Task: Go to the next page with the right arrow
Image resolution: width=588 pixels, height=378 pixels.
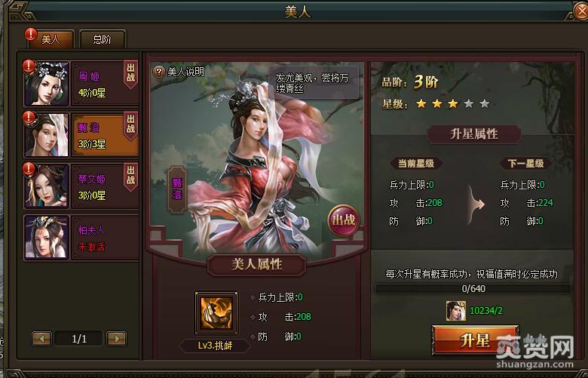Action: tap(117, 339)
